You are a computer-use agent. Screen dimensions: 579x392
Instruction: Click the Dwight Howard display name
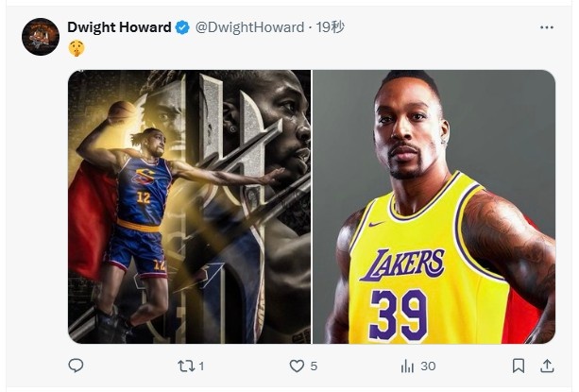click(x=119, y=27)
